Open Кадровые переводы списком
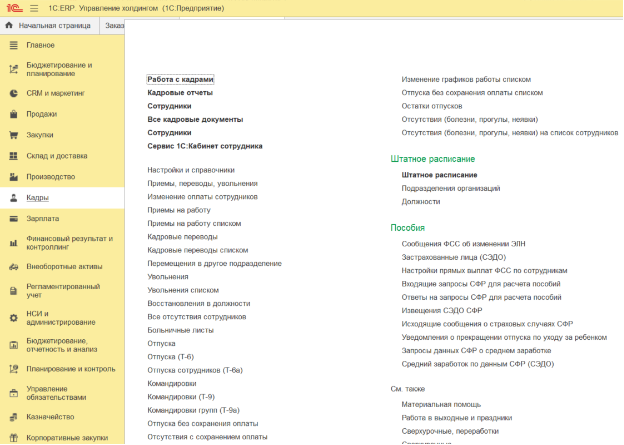624x445 pixels. coord(198,250)
